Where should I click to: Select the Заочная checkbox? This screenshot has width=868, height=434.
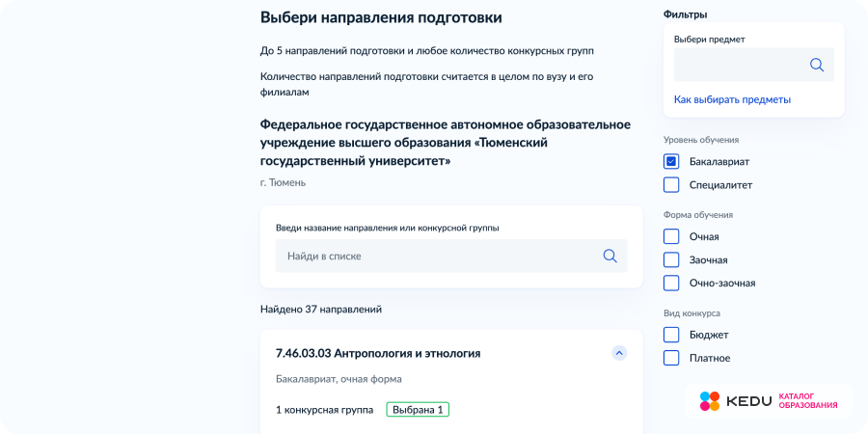coord(671,259)
